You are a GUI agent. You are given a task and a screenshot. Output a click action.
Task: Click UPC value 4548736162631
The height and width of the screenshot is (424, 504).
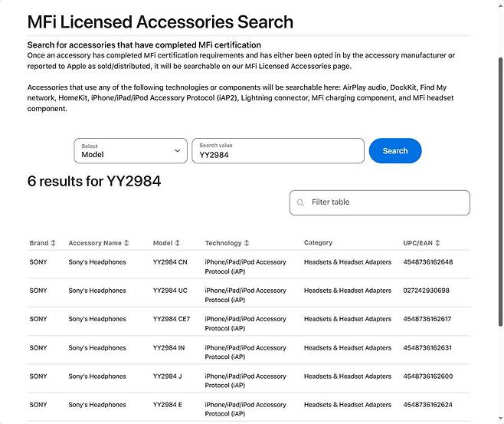tap(427, 348)
